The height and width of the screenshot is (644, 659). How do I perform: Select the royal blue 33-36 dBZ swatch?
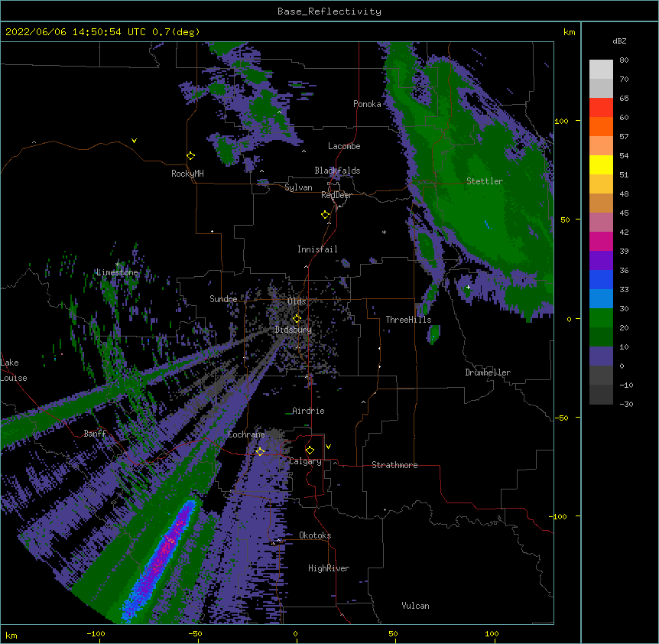[601, 279]
